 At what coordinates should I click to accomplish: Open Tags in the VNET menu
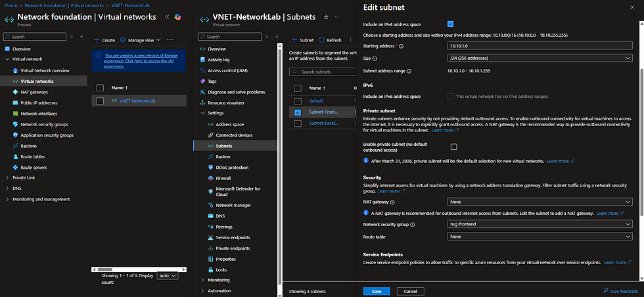pos(212,81)
